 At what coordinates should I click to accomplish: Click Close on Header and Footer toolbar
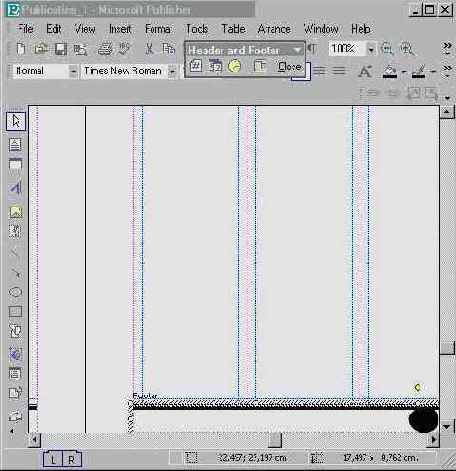[x=290, y=66]
